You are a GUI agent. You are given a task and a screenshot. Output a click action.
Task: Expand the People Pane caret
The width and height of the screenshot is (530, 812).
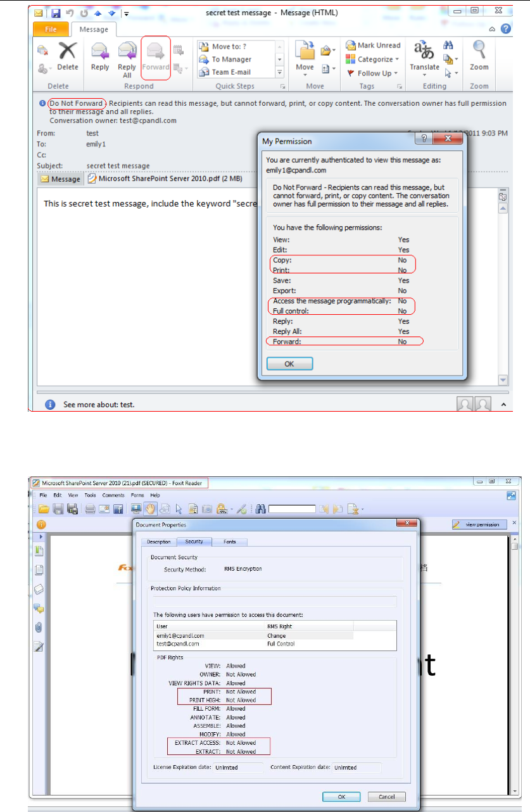coord(503,404)
